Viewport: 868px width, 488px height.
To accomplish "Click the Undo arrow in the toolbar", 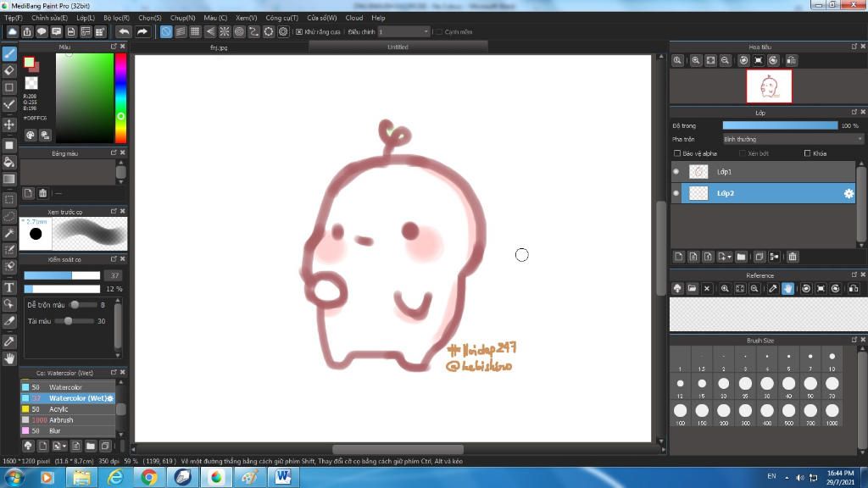I will [x=124, y=31].
